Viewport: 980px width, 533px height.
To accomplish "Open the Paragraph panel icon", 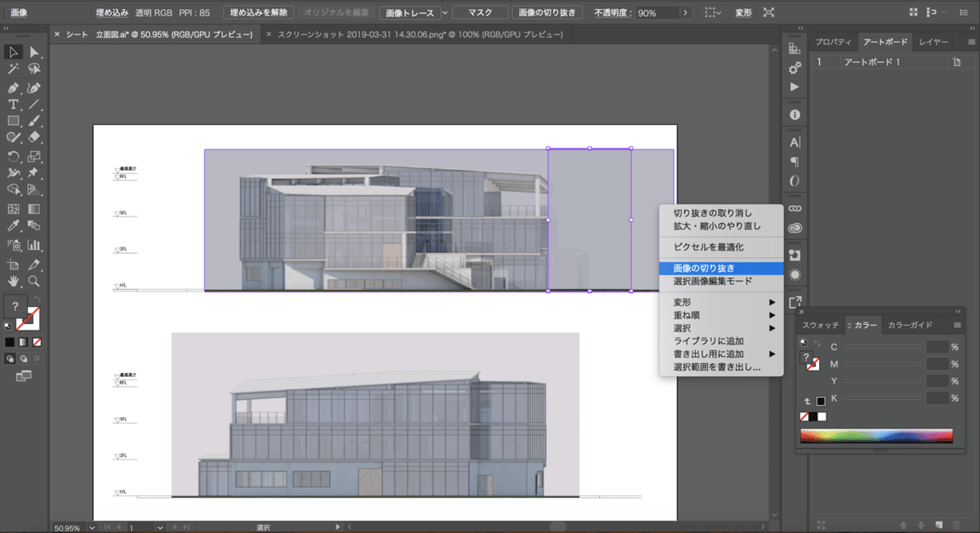I will pyautogui.click(x=795, y=162).
